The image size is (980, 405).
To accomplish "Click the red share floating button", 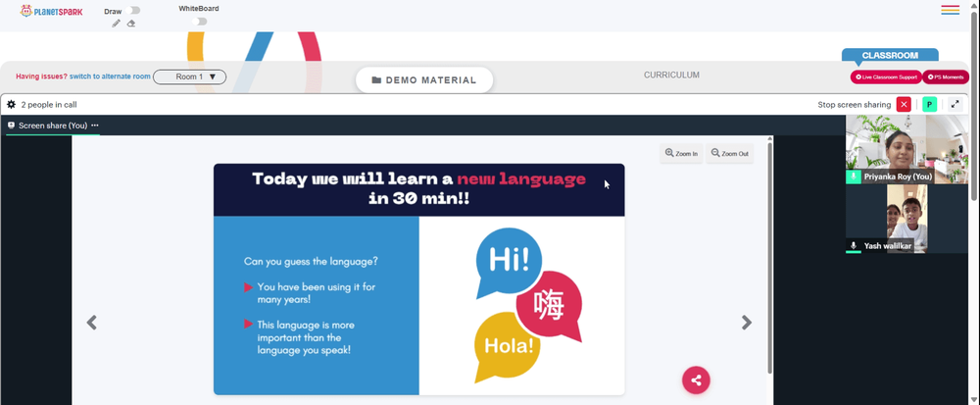I will pyautogui.click(x=696, y=380).
